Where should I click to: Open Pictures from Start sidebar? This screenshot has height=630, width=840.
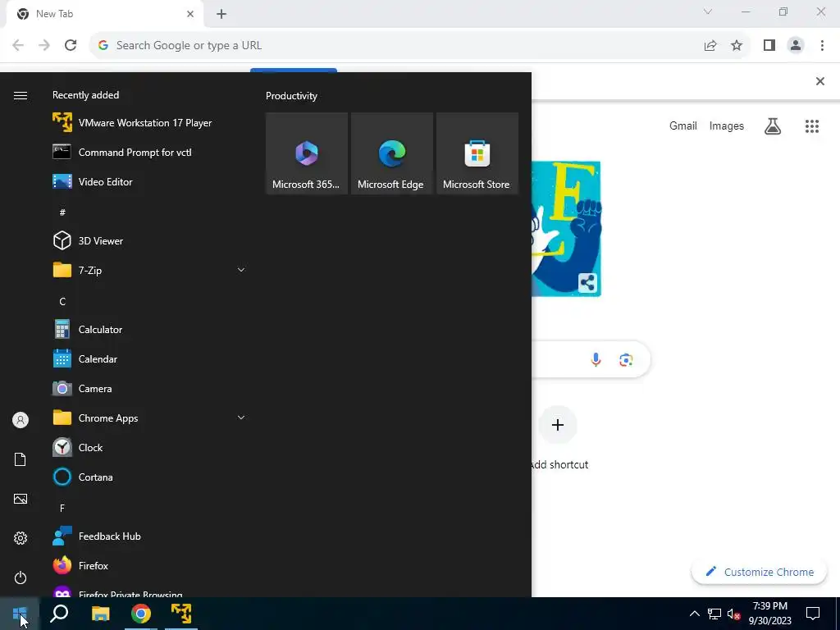click(x=21, y=499)
